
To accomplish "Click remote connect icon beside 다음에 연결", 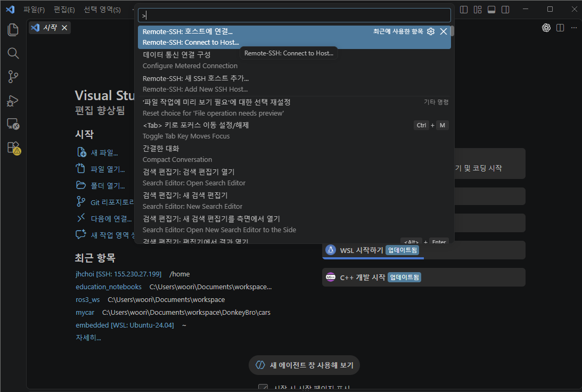I will point(81,218).
